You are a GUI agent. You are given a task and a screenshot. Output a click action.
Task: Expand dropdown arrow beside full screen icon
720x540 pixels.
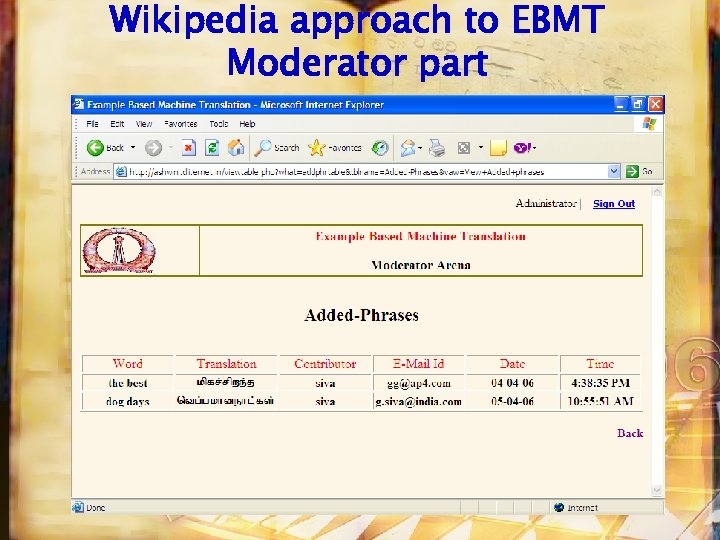click(481, 147)
